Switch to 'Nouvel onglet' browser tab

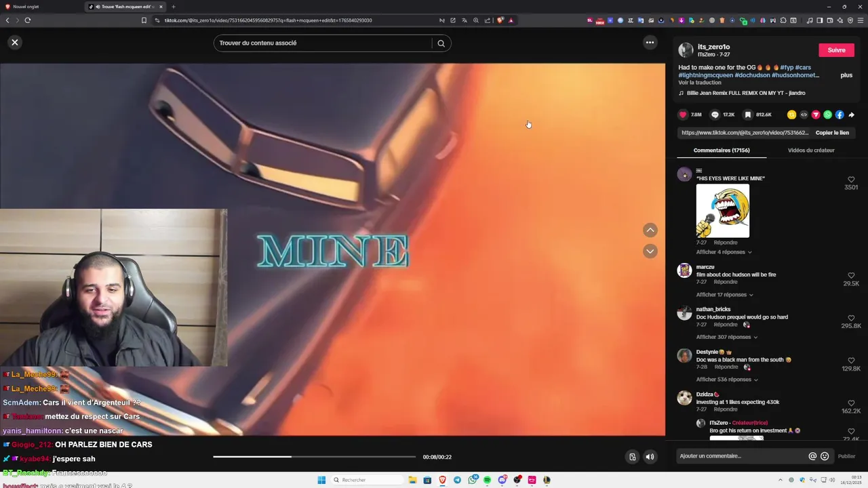41,7
